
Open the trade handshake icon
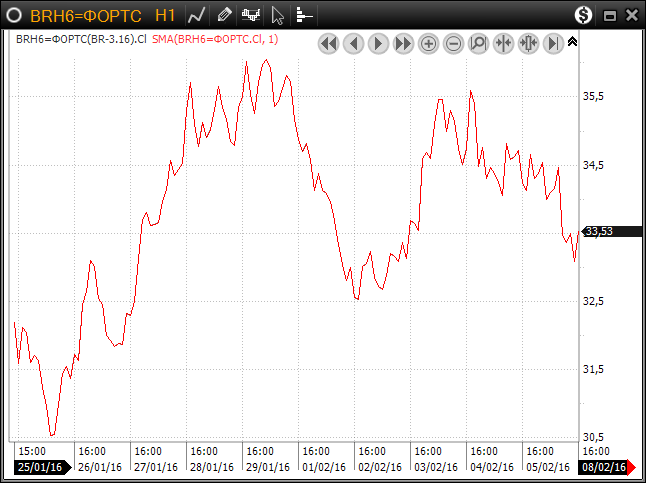click(251, 15)
